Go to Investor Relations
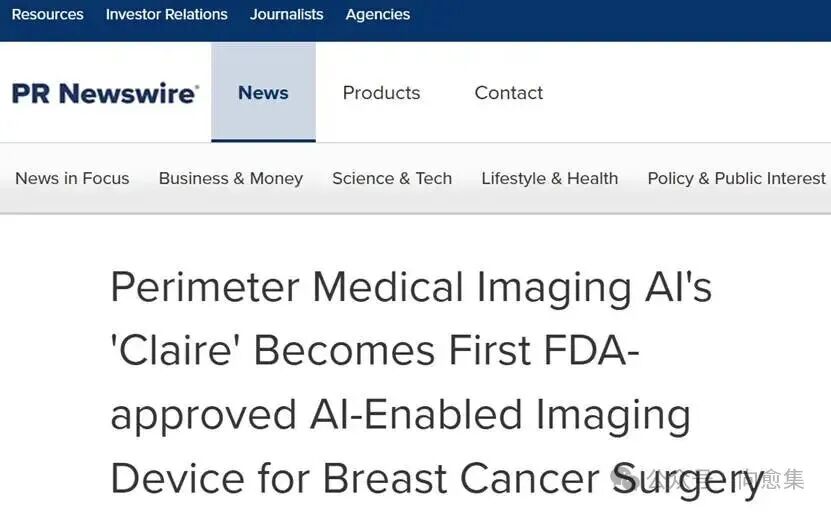This screenshot has height=512, width=831. [x=167, y=15]
